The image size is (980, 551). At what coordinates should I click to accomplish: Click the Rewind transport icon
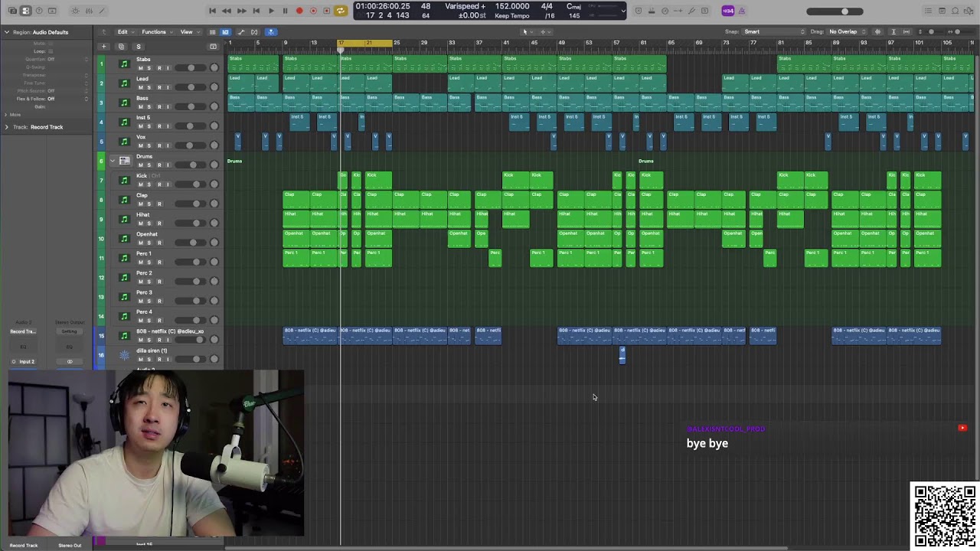coord(227,11)
